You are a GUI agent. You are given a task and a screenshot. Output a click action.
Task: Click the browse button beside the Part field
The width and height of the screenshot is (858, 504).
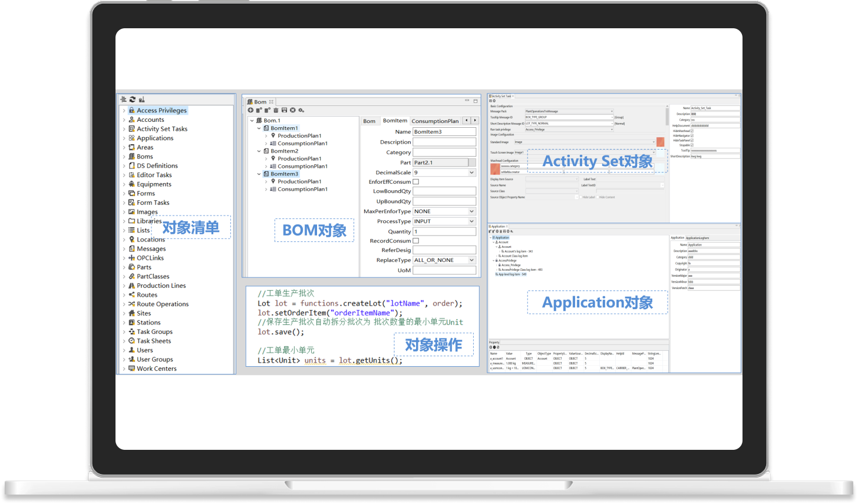pos(472,163)
